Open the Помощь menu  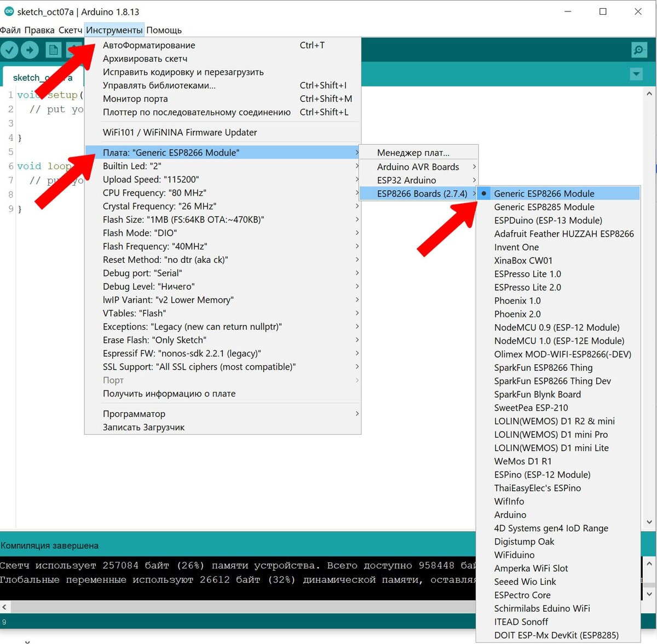164,30
